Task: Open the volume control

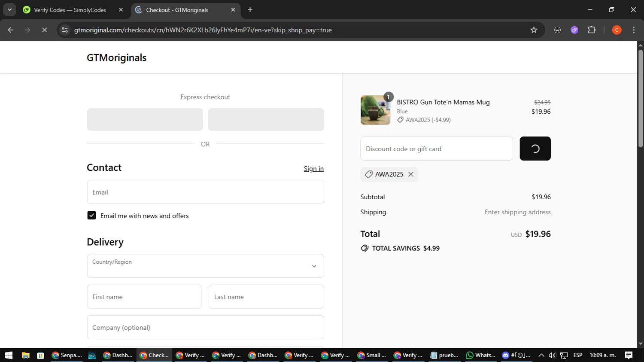Action: 552,355
